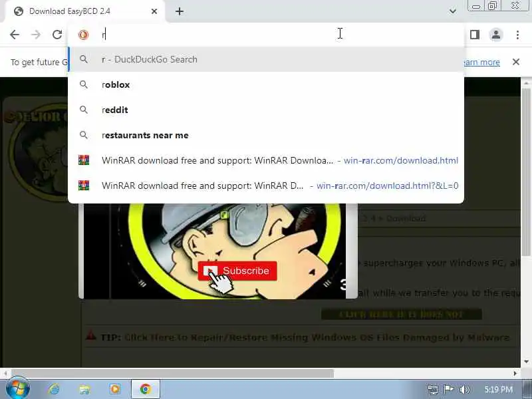Open the Windows Start menu orb
The width and height of the screenshot is (532, 399).
click(x=18, y=389)
